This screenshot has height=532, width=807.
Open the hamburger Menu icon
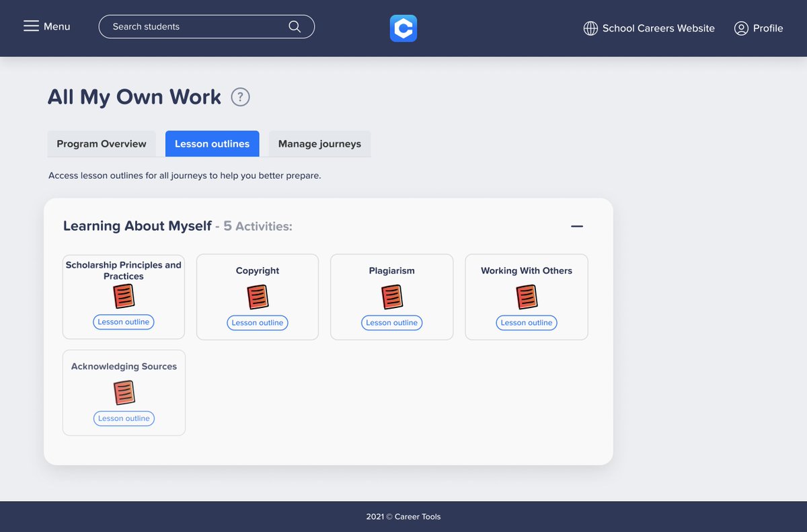coord(31,26)
